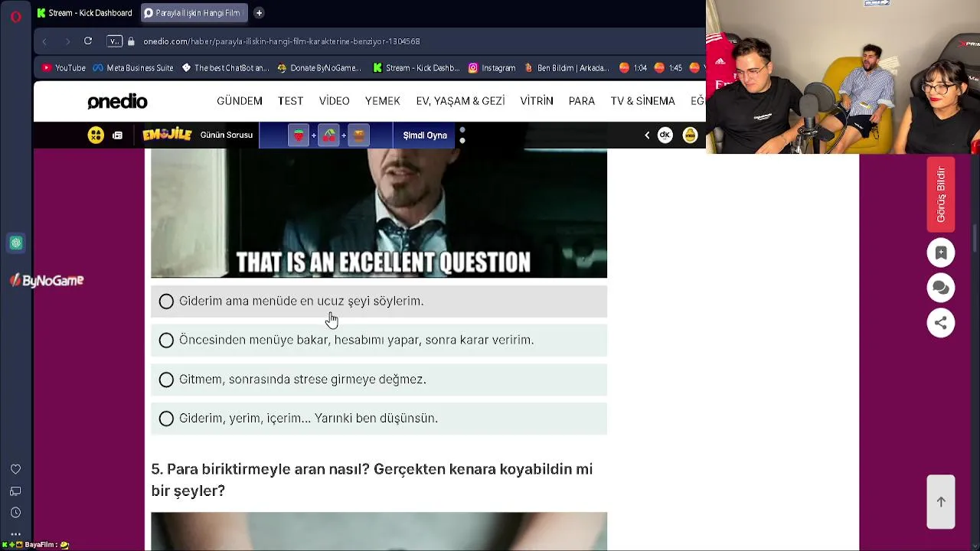Viewport: 980px width, 551px height.
Task: Open My Flow icon in sidebar
Action: pos(15,491)
